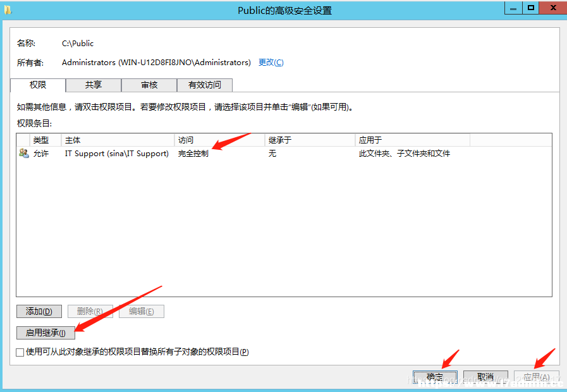The height and width of the screenshot is (392, 567).
Task: Confirm with the 确定 button
Action: (x=435, y=377)
